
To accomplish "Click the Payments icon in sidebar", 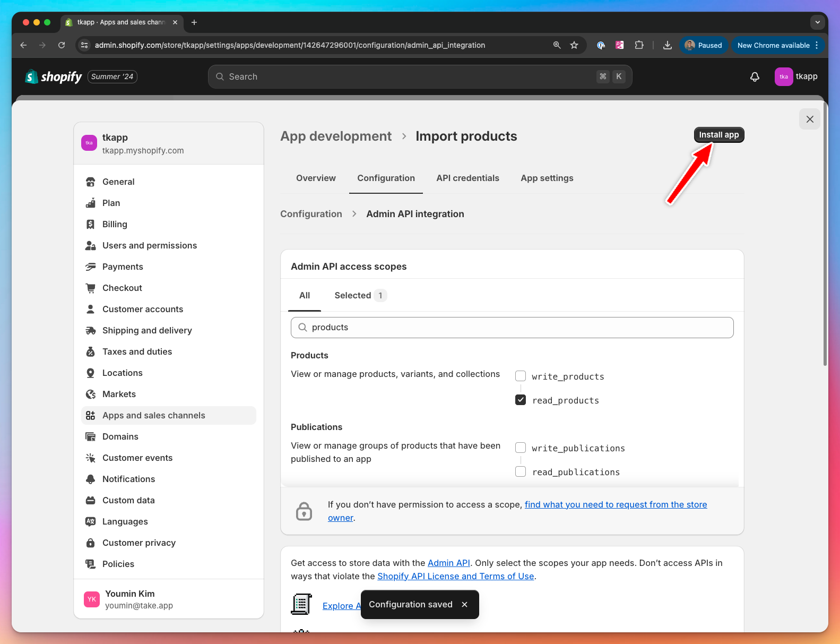I will [x=91, y=267].
